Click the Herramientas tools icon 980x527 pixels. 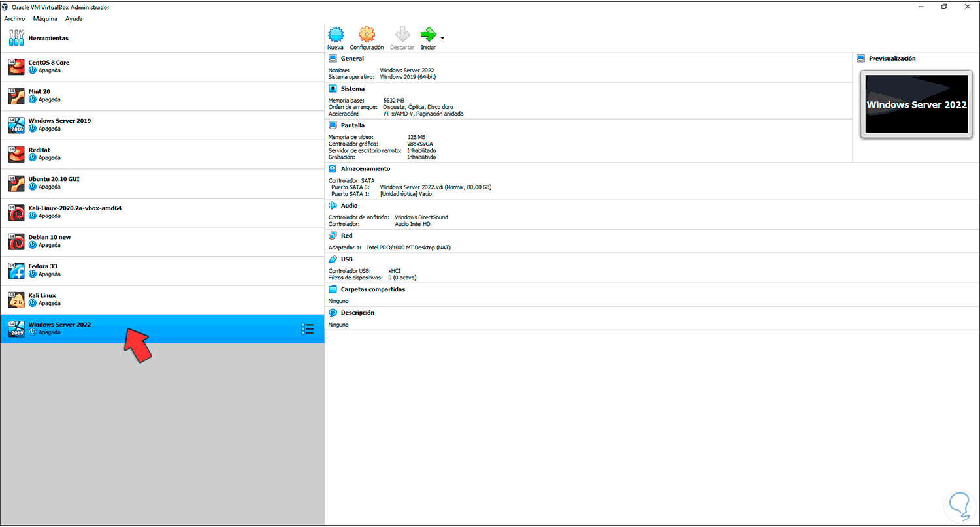(16, 38)
